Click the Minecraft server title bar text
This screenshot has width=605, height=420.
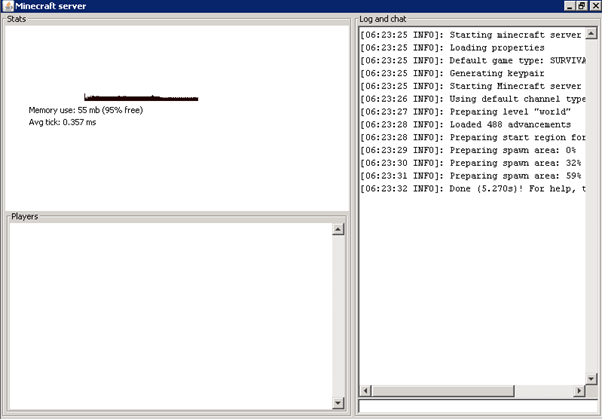point(51,6)
